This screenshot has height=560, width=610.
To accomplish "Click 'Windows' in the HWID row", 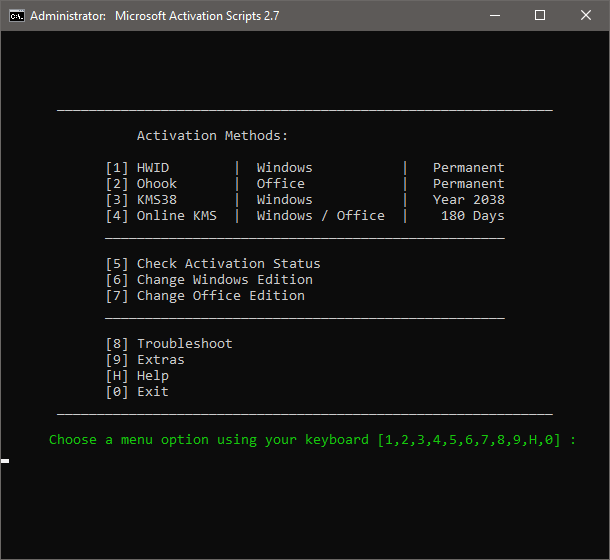I will coord(284,168).
